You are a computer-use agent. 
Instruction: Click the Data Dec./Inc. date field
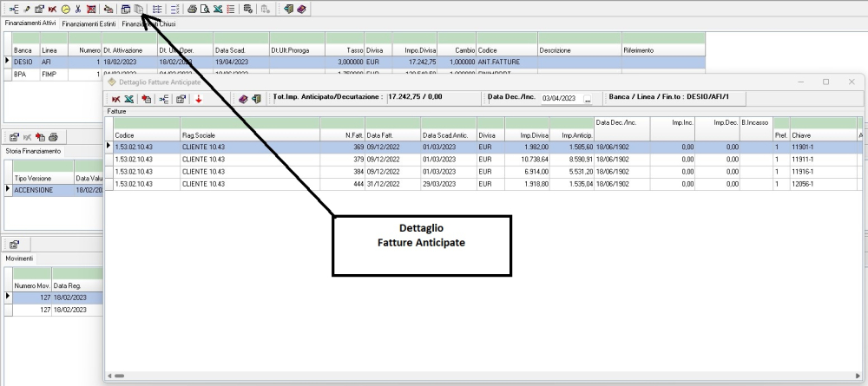560,99
